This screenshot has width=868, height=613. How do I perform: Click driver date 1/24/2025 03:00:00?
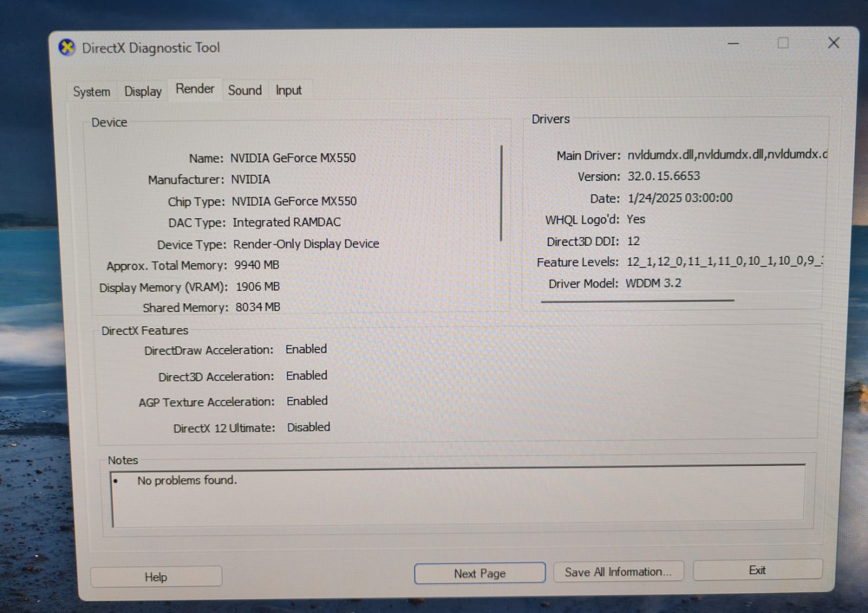coord(680,198)
